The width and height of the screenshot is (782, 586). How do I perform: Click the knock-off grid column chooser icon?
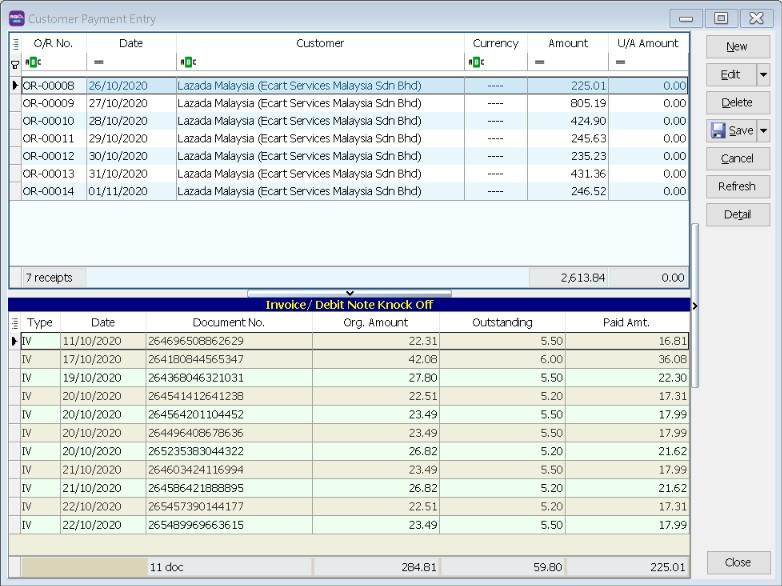pyautogui.click(x=15, y=323)
